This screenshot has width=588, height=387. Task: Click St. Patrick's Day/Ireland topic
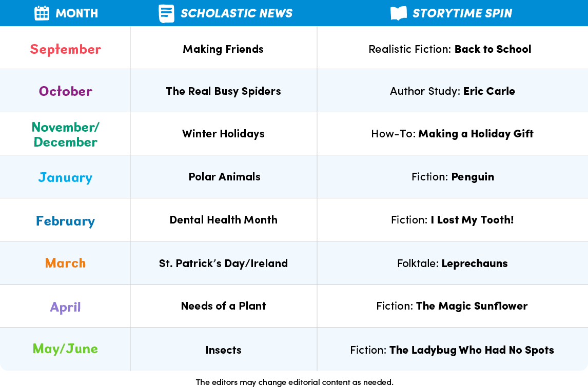(x=224, y=263)
